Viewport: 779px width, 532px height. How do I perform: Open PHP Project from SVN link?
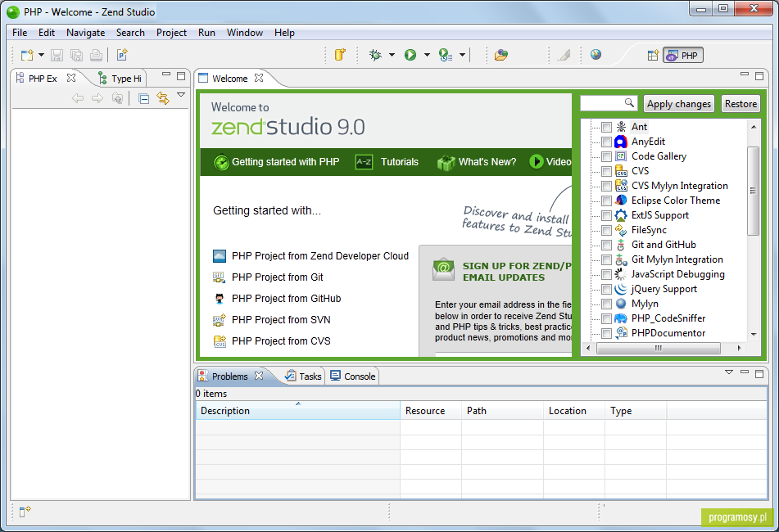(x=281, y=320)
